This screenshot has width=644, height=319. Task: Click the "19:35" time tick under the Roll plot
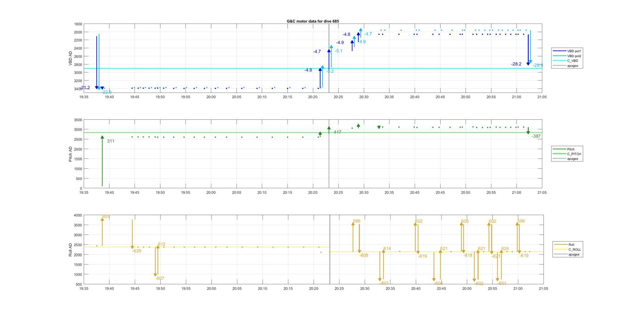84,289
